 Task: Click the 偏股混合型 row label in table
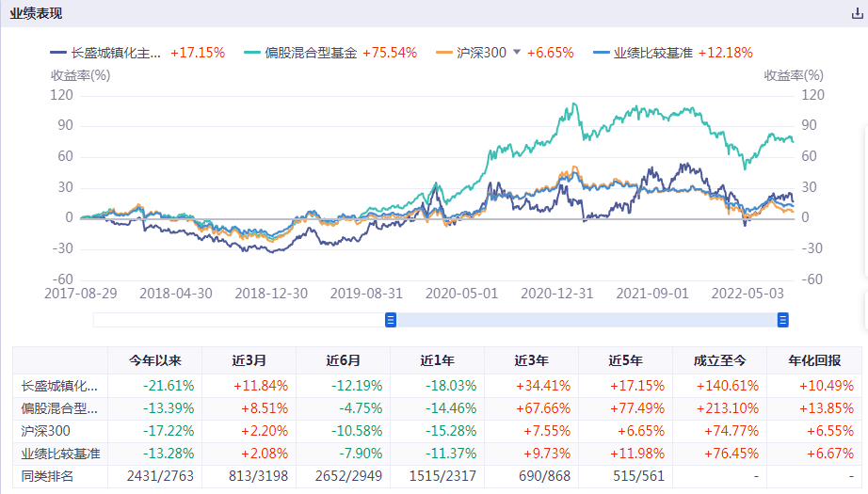[59, 408]
